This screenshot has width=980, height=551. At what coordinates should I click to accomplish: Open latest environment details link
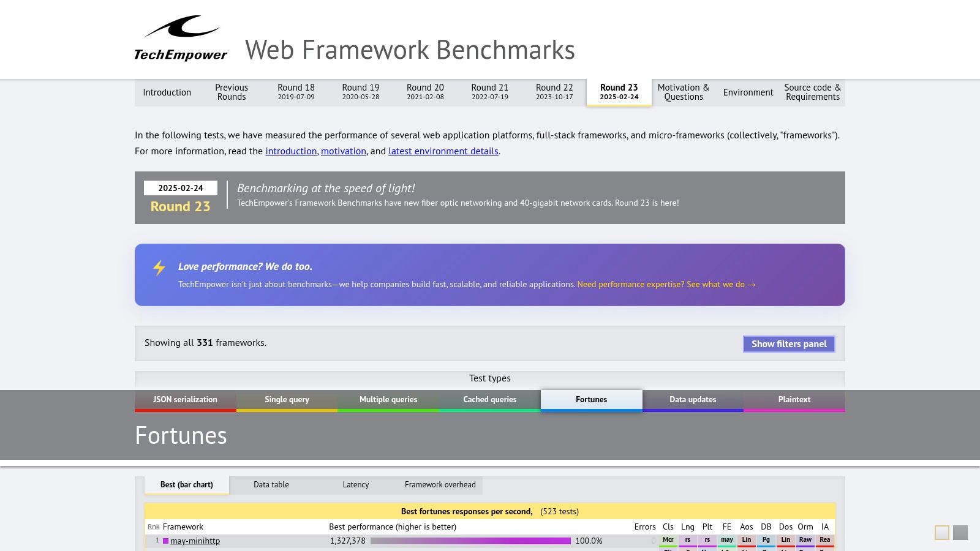[x=443, y=151]
